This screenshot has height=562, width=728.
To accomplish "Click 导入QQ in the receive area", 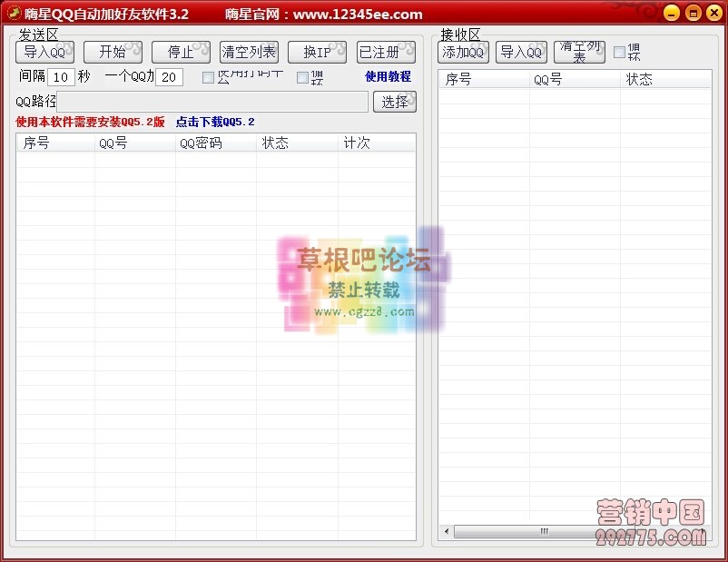I will click(x=521, y=53).
